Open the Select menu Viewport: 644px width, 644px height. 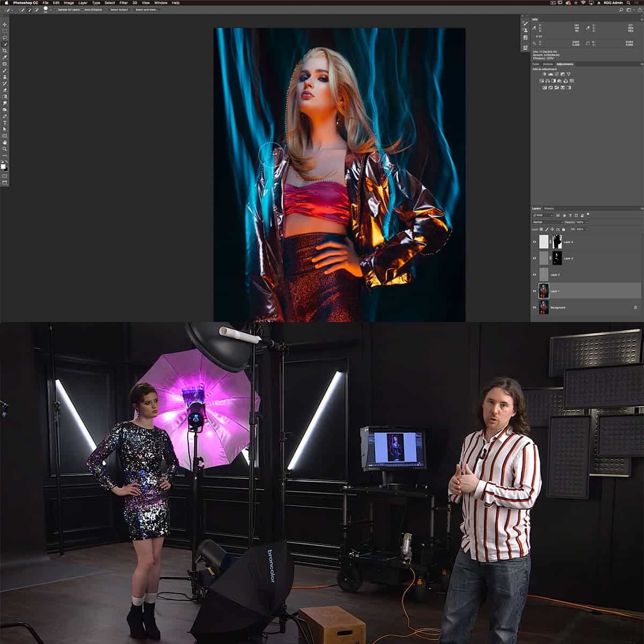point(109,3)
